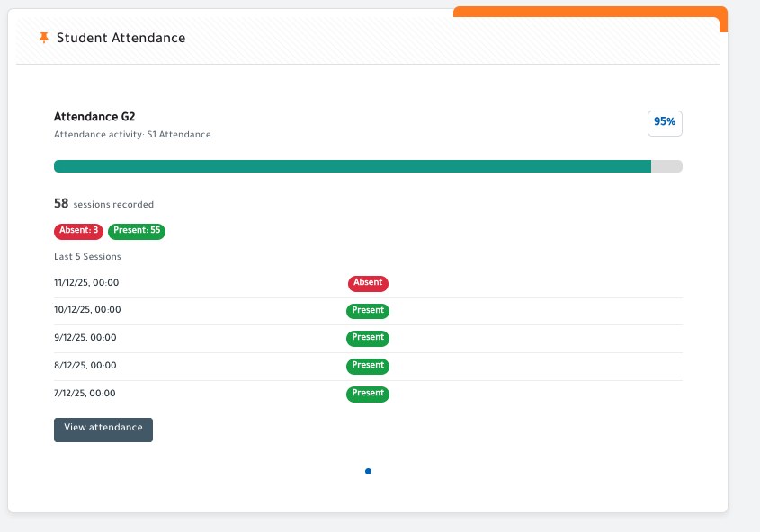Click the Student Attendance block title
760x532 pixels.
point(121,38)
